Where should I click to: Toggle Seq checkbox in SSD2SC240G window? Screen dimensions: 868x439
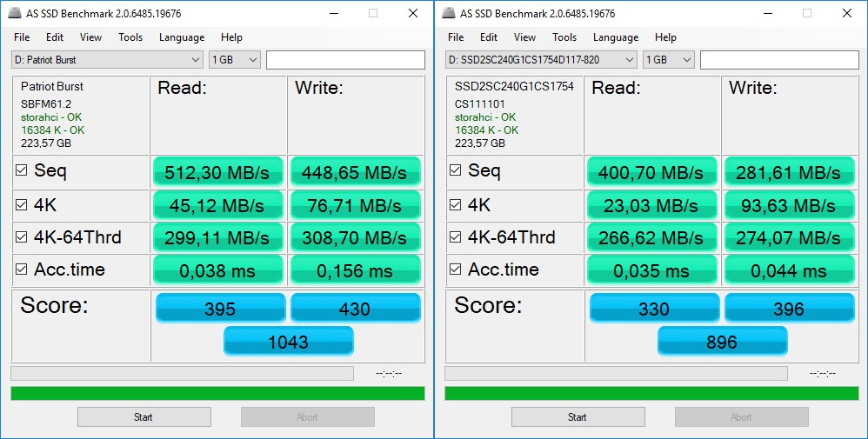point(455,170)
